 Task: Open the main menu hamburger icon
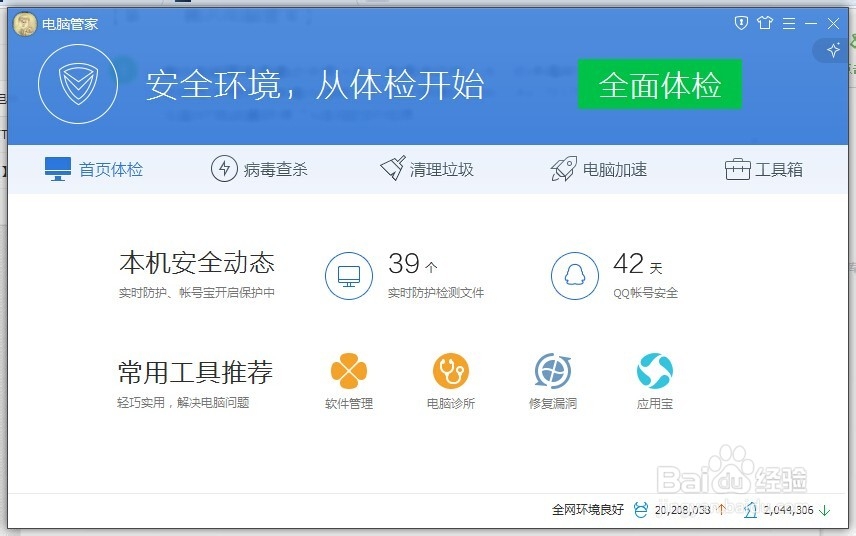789,23
